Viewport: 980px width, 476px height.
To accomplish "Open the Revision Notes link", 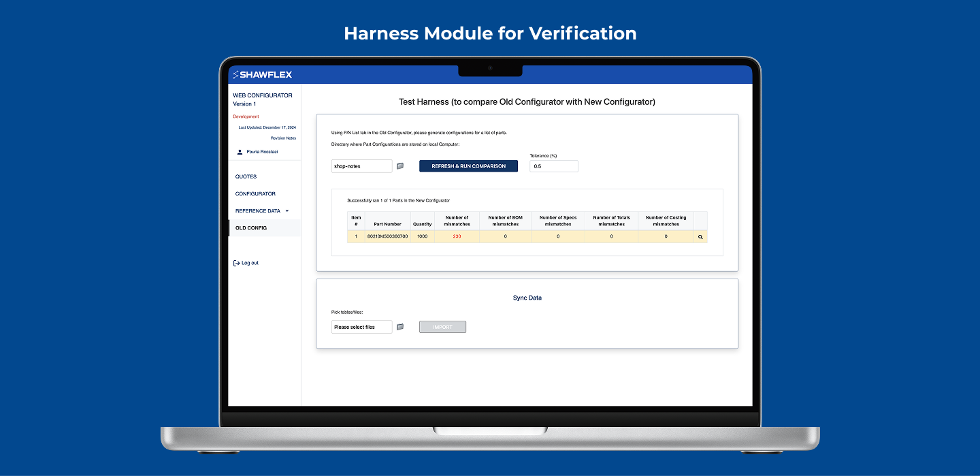I will [283, 138].
